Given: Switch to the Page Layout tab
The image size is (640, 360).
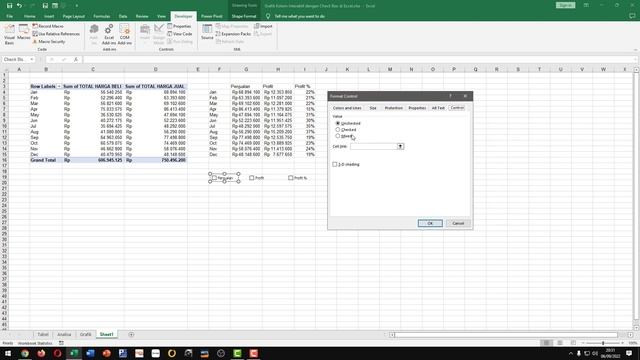Looking at the screenshot, I should click(x=73, y=16).
